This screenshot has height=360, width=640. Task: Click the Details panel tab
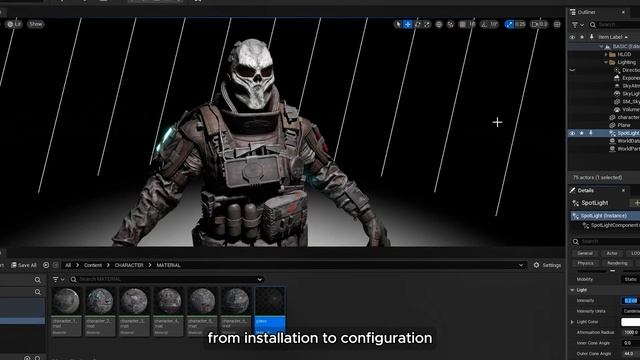(x=585, y=191)
